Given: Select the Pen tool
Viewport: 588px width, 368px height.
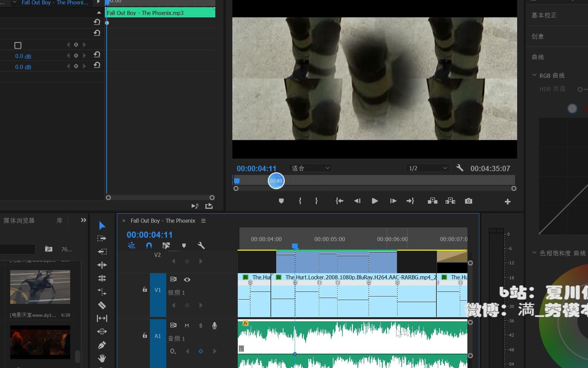Looking at the screenshot, I should click(x=102, y=345).
